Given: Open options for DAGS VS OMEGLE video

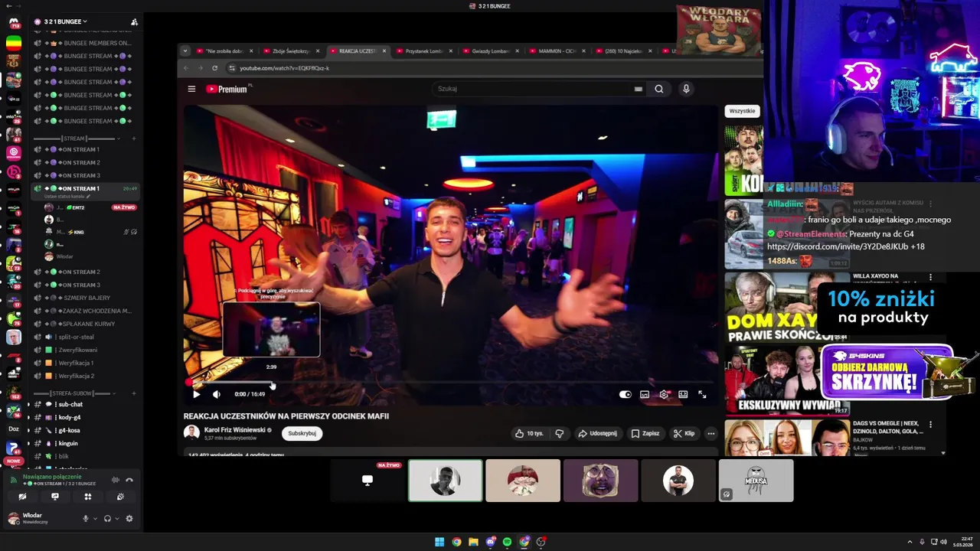Looking at the screenshot, I should point(931,424).
